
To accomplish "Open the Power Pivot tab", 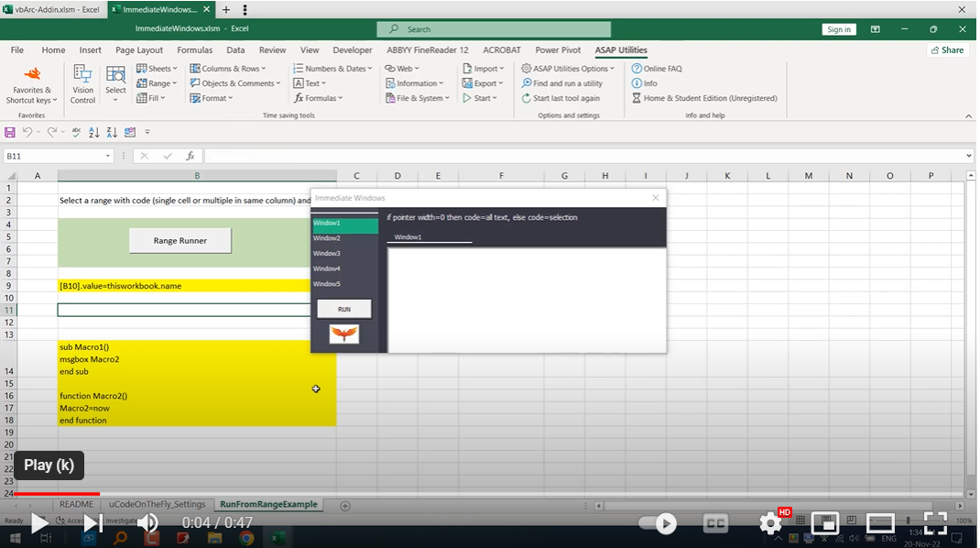I will coord(558,50).
